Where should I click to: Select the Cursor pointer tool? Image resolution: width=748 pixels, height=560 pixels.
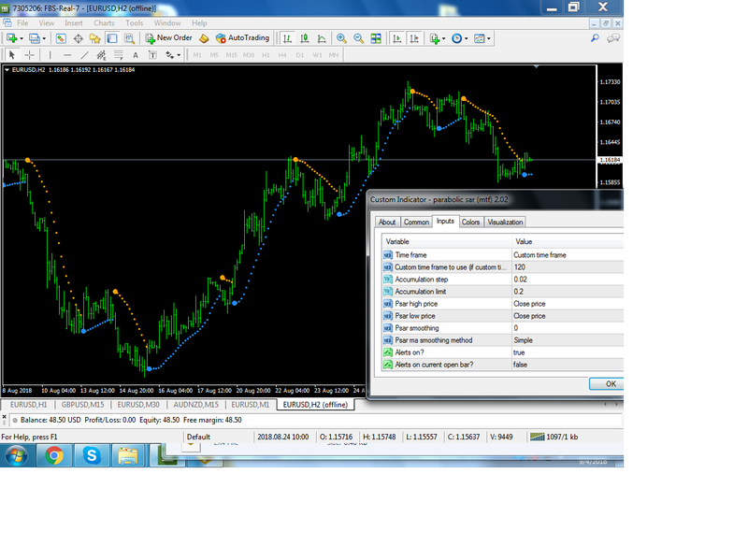pos(12,55)
